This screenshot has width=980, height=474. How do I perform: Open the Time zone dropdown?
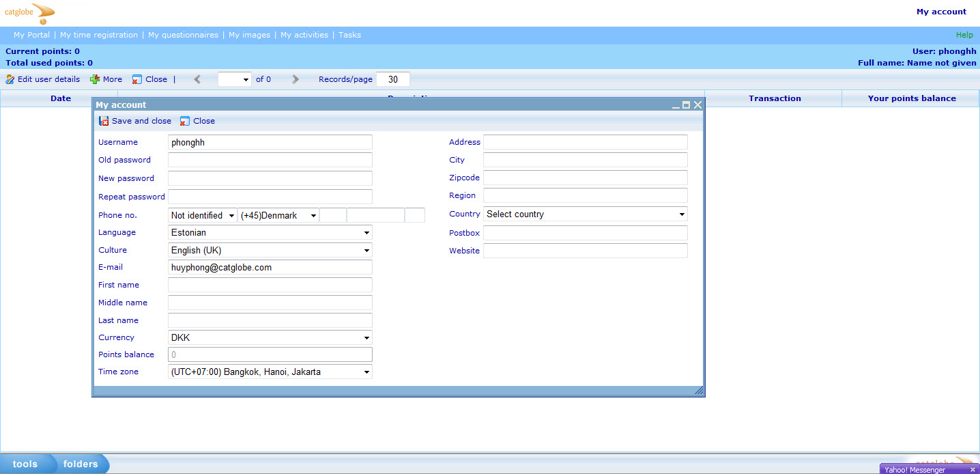270,372
